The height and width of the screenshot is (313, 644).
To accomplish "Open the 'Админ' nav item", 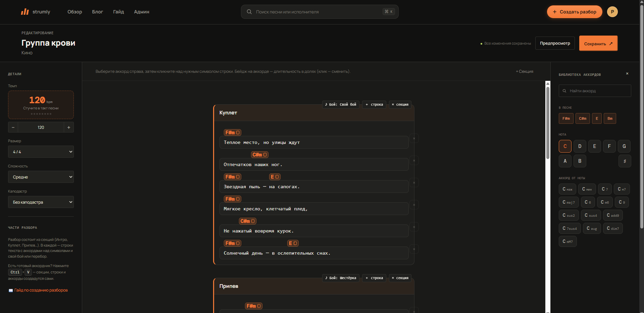I will pos(142,12).
